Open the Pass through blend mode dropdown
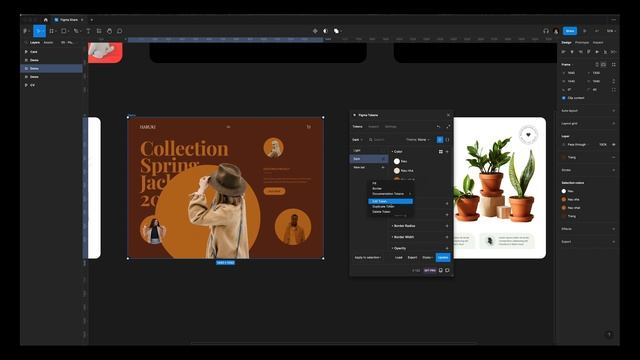This screenshot has height=360, width=640. pyautogui.click(x=577, y=144)
